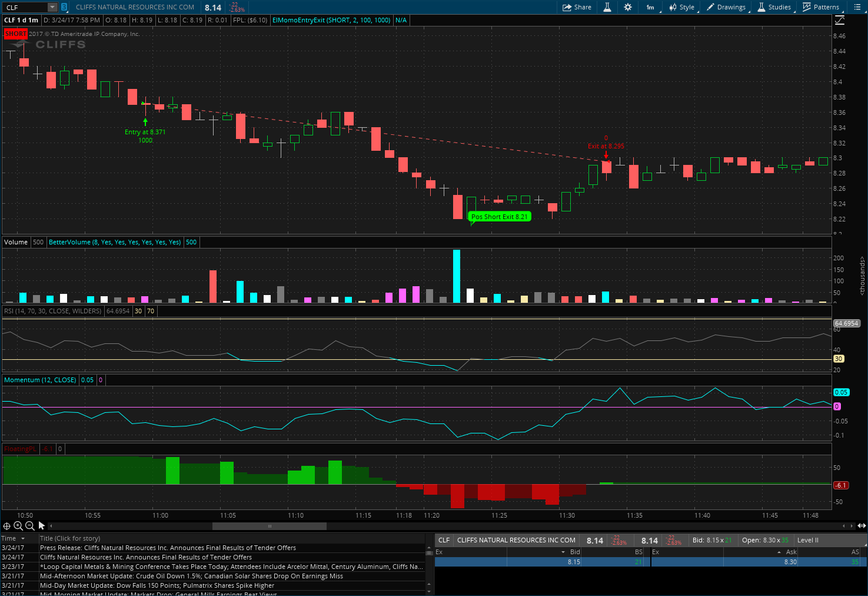Click the red SHORT position label
The image size is (868, 596).
(x=15, y=34)
